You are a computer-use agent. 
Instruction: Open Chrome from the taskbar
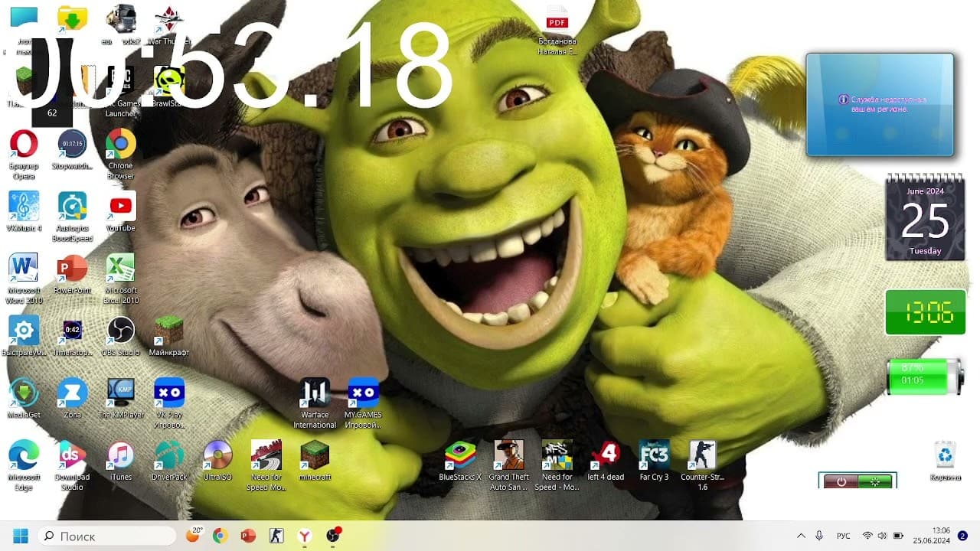click(220, 536)
